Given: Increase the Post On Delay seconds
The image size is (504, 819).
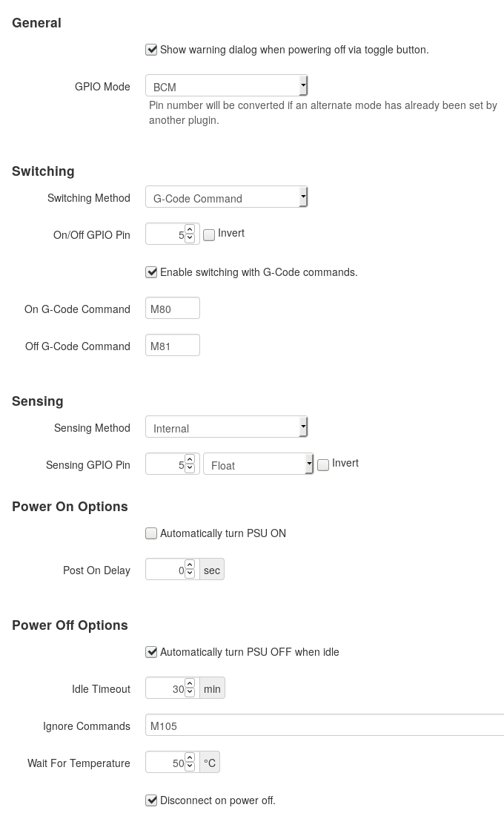Looking at the screenshot, I should [x=190, y=565].
